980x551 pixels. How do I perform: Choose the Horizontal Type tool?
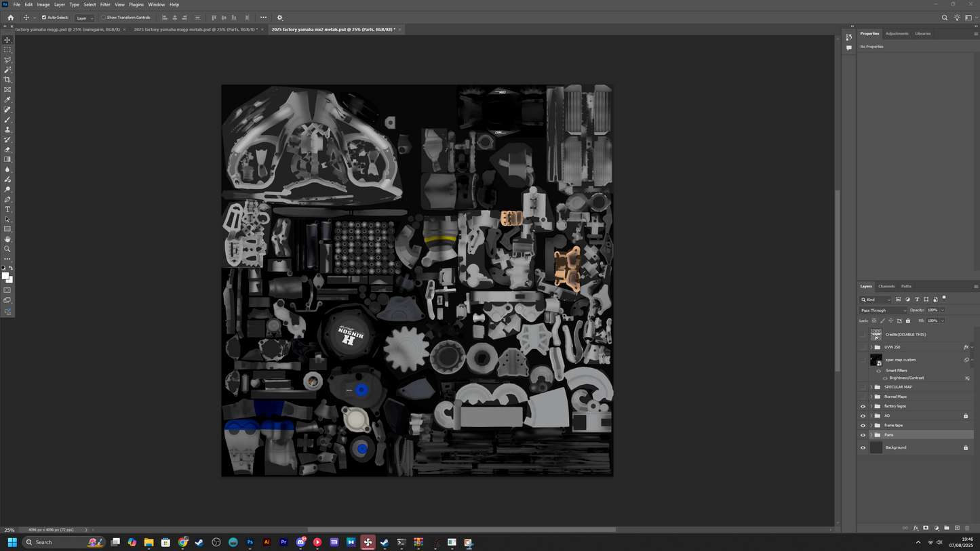coord(7,209)
